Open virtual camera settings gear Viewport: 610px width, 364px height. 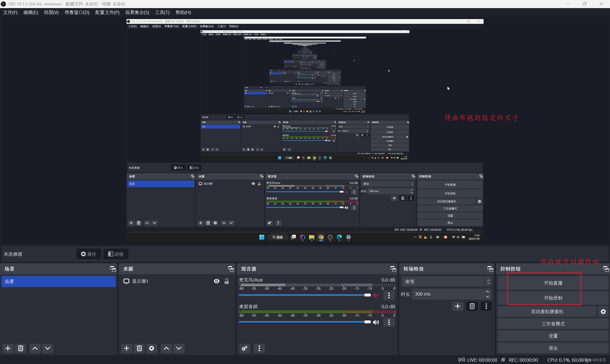pyautogui.click(x=603, y=312)
